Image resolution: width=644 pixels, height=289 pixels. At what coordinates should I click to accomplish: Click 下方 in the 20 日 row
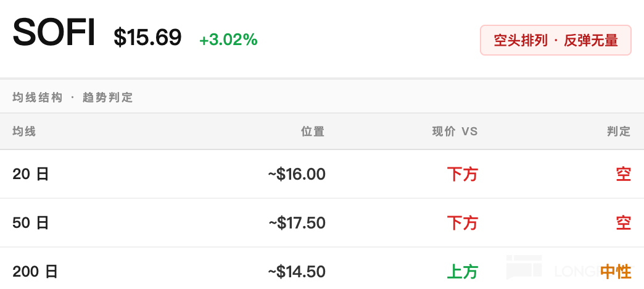tap(463, 174)
